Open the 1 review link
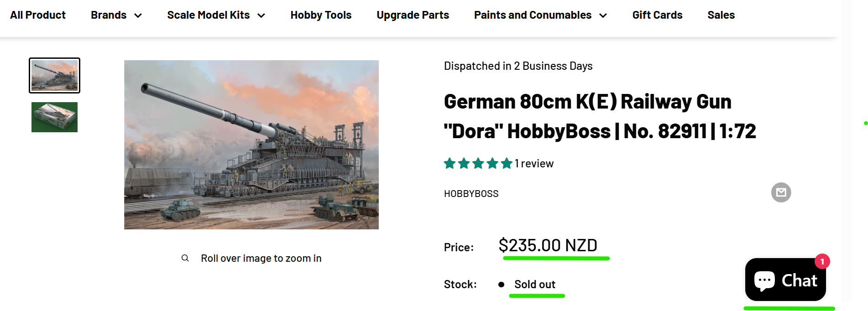The height and width of the screenshot is (311, 868). [534, 164]
